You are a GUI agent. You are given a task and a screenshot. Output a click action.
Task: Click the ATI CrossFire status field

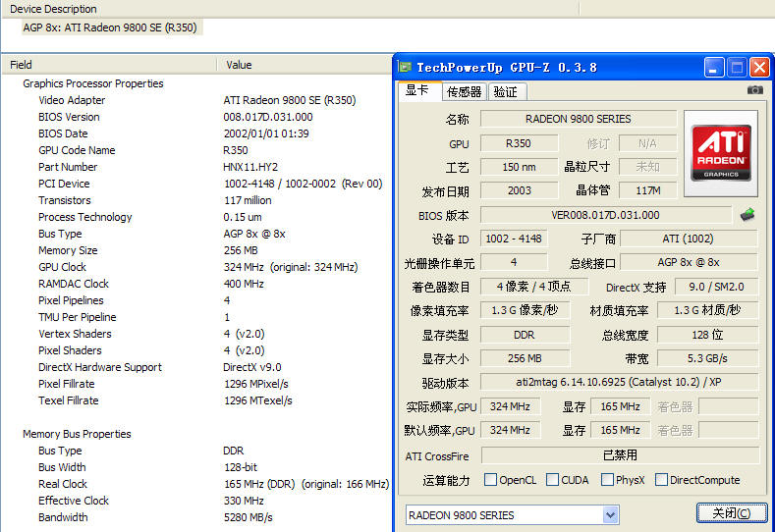coord(620,454)
